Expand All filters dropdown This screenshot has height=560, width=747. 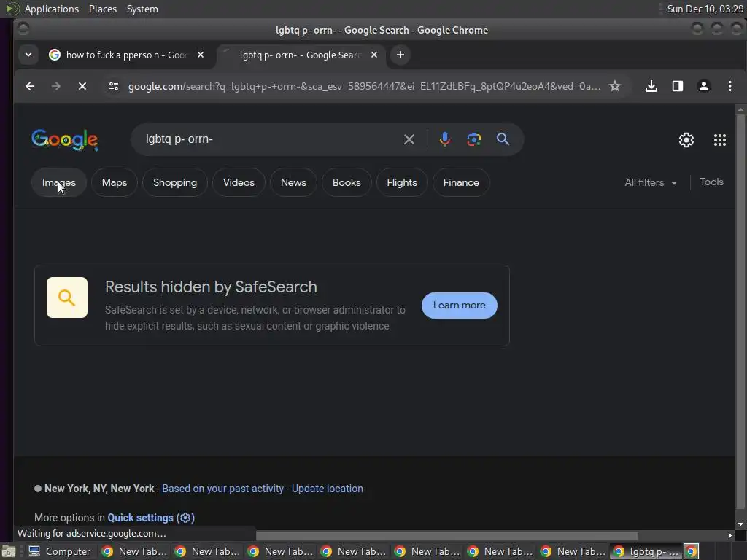650,182
